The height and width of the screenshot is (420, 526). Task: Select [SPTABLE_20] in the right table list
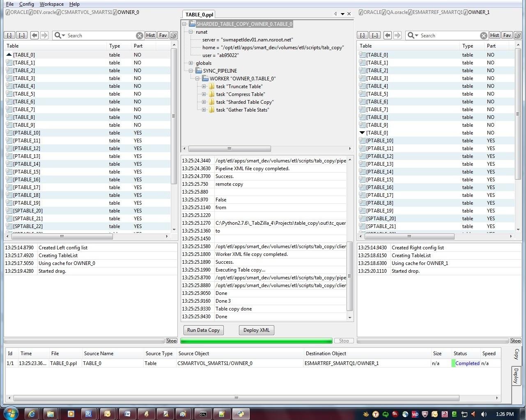pos(436,219)
